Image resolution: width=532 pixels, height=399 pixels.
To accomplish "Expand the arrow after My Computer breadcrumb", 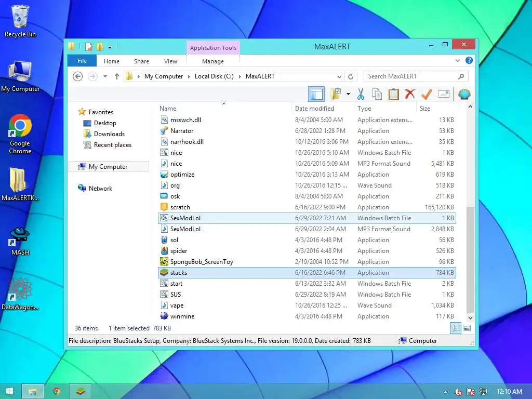I will pos(189,76).
